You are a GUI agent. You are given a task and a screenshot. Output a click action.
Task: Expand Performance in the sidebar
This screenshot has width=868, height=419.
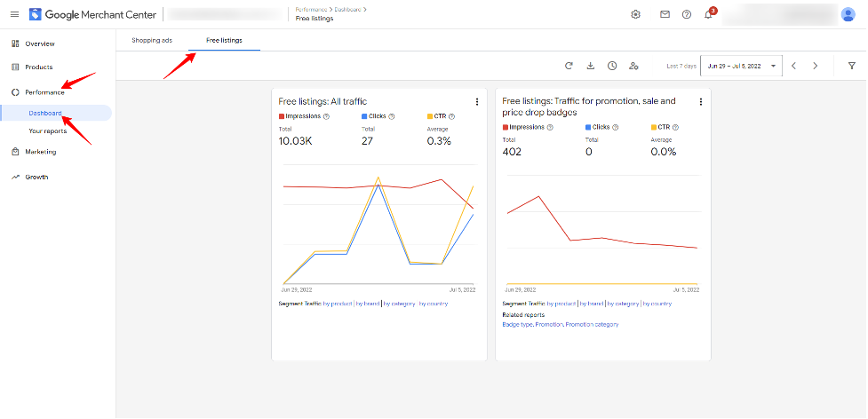44,92
